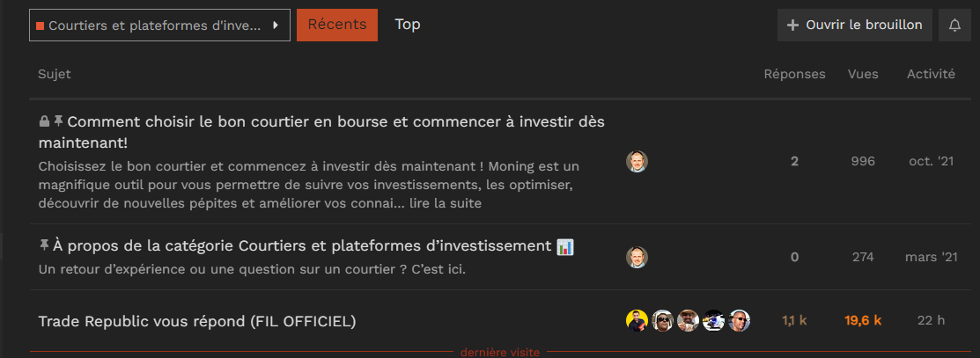980x358 pixels.
Task: Sort topics by Activité column
Action: pos(931,74)
